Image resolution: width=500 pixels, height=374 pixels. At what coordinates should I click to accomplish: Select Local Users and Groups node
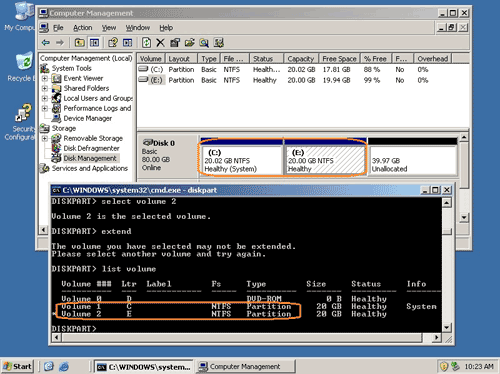pyautogui.click(x=98, y=98)
